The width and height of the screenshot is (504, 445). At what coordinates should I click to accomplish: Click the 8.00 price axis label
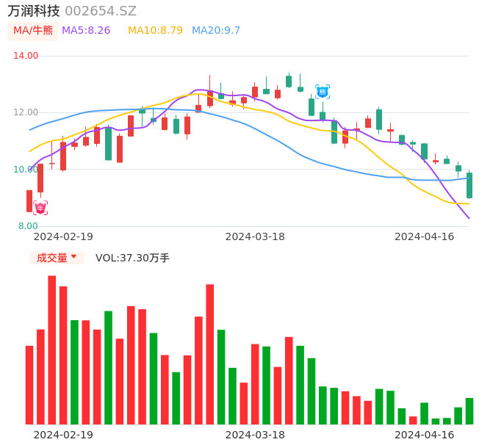pyautogui.click(x=28, y=226)
